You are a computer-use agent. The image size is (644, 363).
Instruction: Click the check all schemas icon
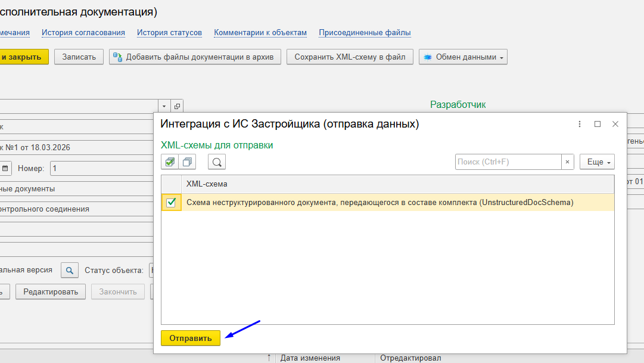[170, 162]
